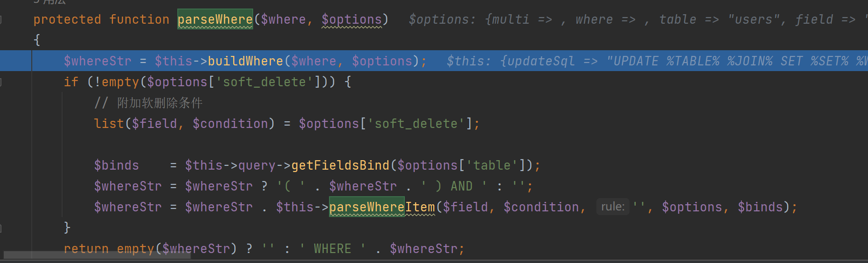868x263 pixels.
Task: Click inline debug value '$options: {multi =>'
Action: (x=480, y=19)
